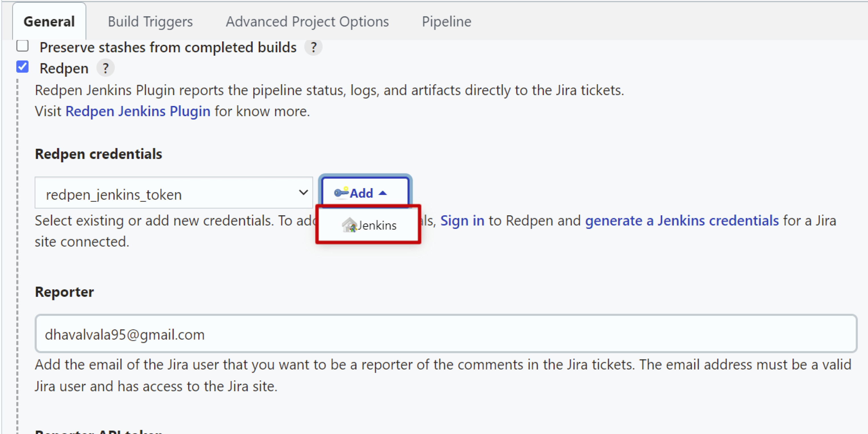The height and width of the screenshot is (434, 868).
Task: Click the key icon on Add button
Action: pyautogui.click(x=341, y=193)
